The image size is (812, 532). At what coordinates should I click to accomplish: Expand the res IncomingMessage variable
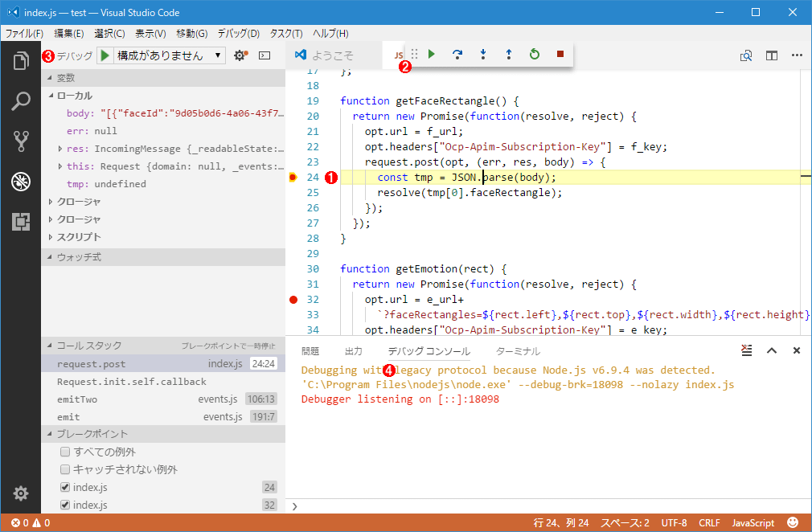click(x=61, y=149)
